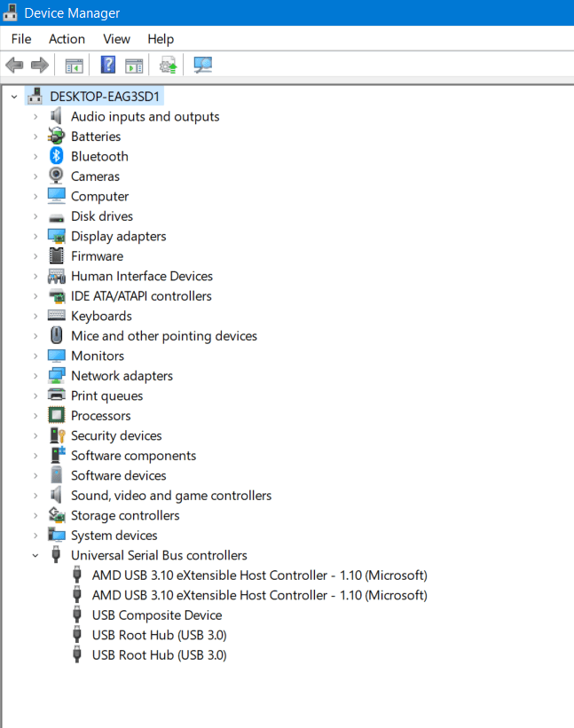
Task: Click the Print queues printer icon
Action: [x=56, y=395]
